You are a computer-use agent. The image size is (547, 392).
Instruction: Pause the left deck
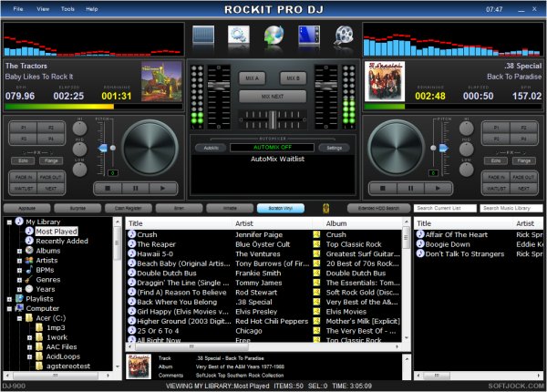(135, 189)
